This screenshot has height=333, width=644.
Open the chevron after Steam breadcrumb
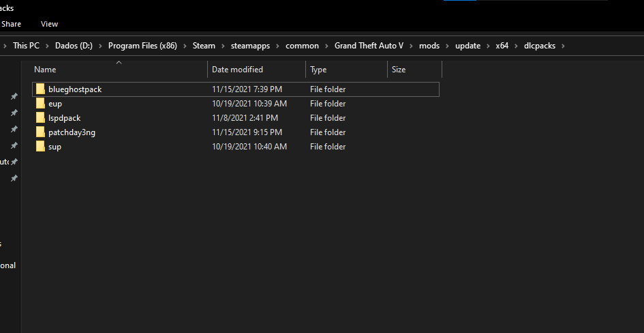pyautogui.click(x=223, y=46)
